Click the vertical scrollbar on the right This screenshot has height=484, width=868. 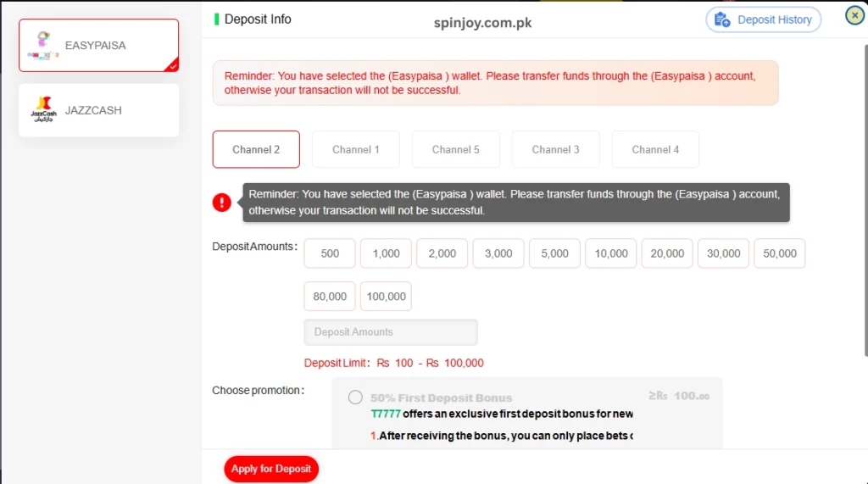pyautogui.click(x=865, y=201)
